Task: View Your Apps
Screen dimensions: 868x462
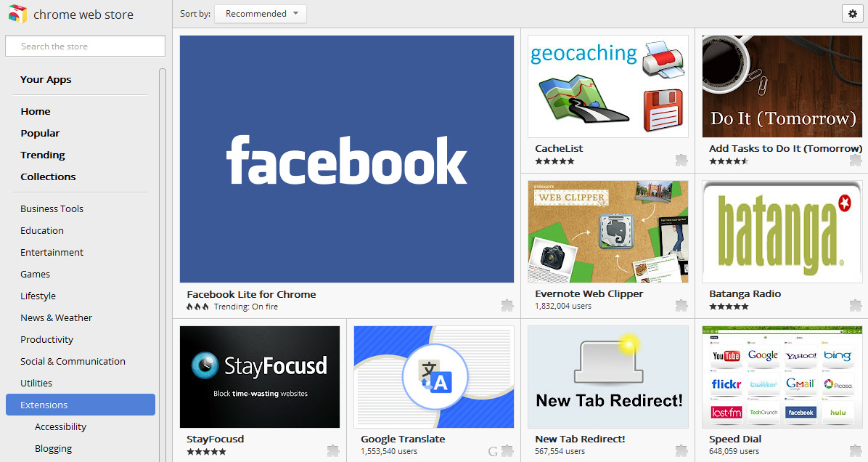Action: [45, 79]
